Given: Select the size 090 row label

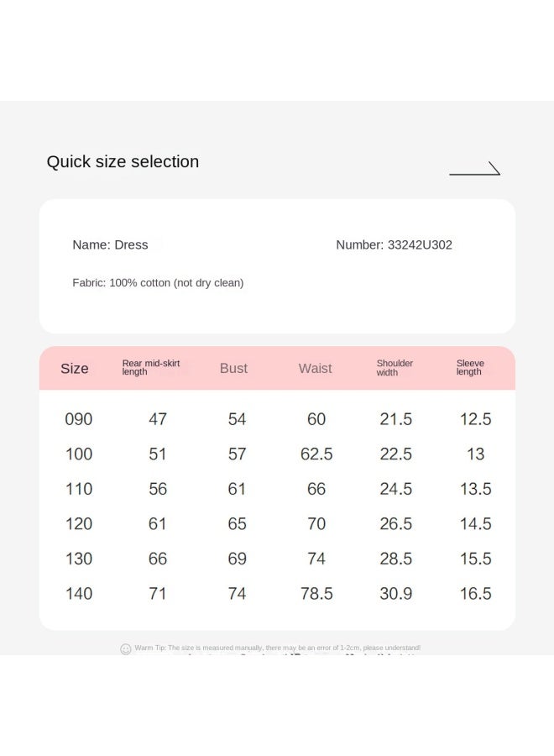Looking at the screenshot, I should tap(79, 419).
